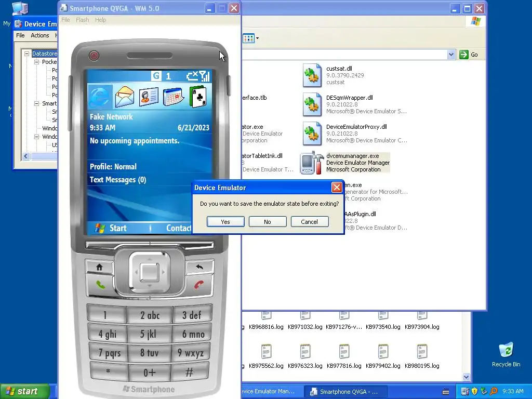Open Flash menu in emulator window
The width and height of the screenshot is (532, 399).
pos(83,20)
